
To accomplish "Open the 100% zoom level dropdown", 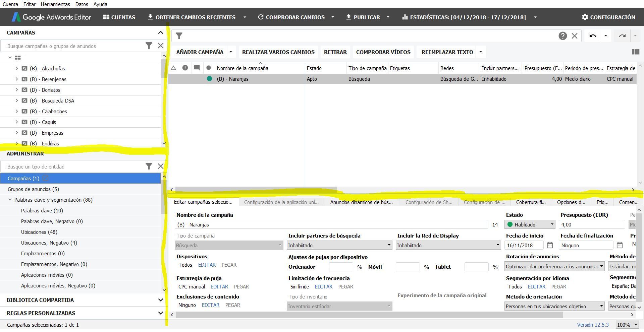I will (627, 325).
